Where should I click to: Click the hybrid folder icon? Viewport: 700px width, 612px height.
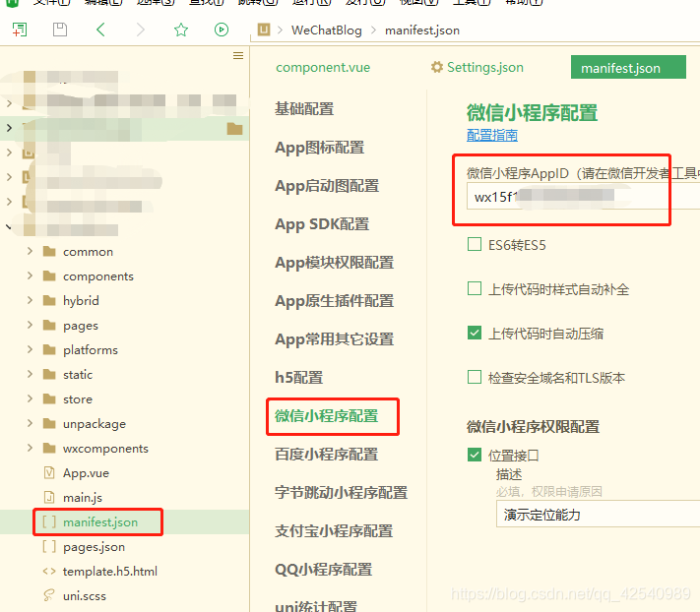pos(49,301)
